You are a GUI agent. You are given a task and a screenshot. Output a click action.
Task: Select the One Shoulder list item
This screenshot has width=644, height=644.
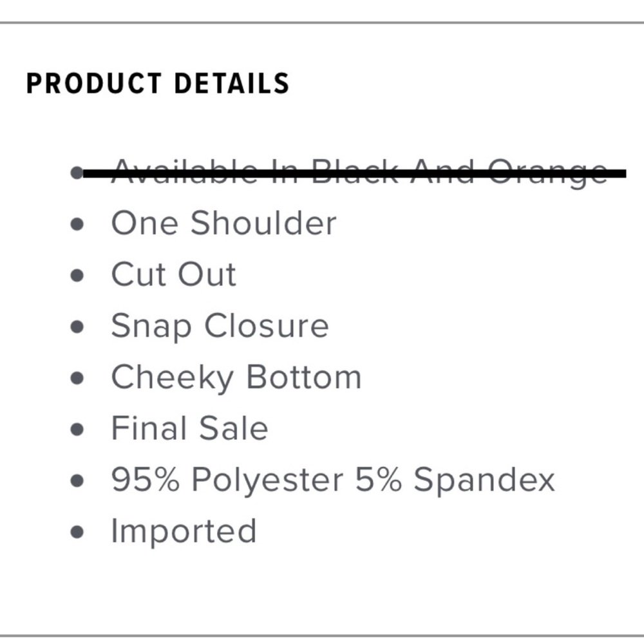(x=224, y=223)
